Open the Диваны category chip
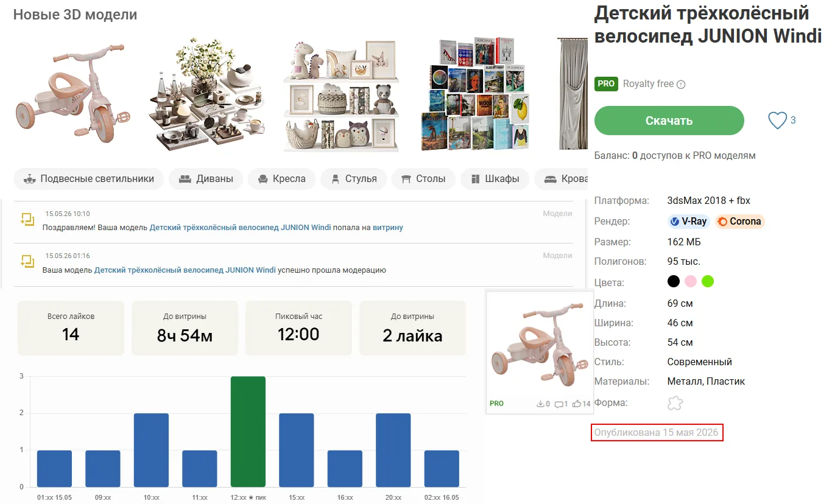Image resolution: width=832 pixels, height=504 pixels. pyautogui.click(x=206, y=179)
